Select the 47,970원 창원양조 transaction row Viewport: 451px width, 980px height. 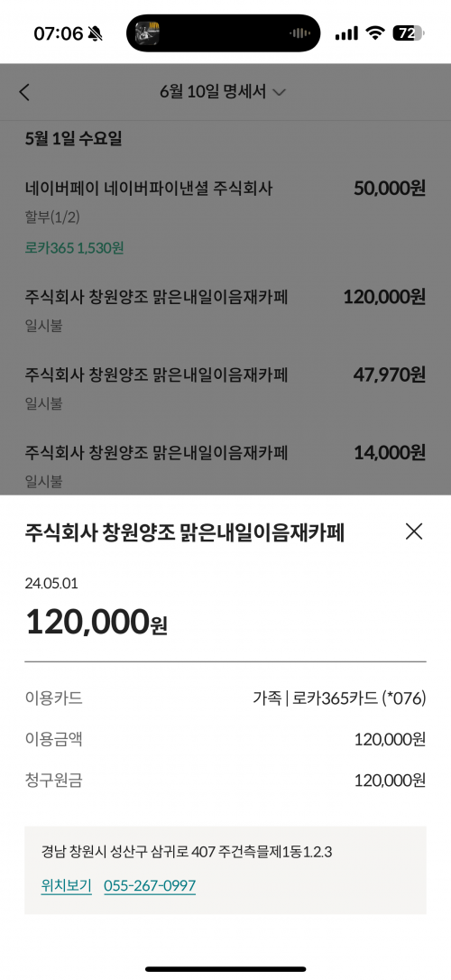[x=225, y=388]
